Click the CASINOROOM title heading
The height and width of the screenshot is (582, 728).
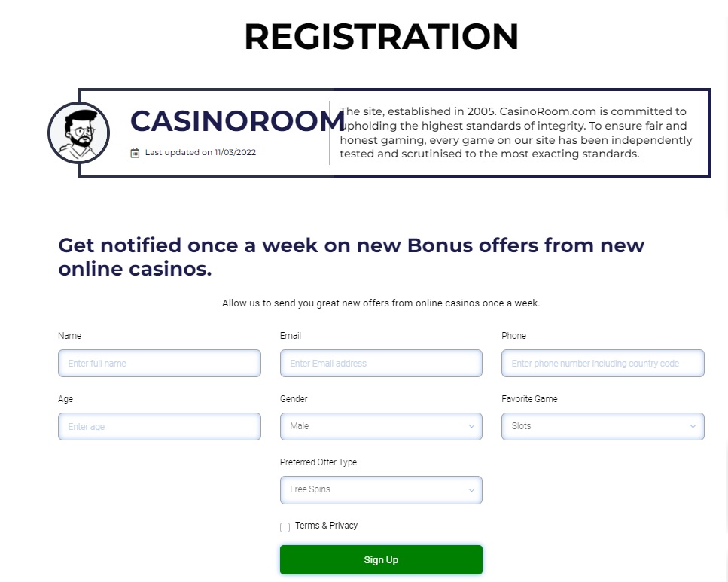[238, 120]
